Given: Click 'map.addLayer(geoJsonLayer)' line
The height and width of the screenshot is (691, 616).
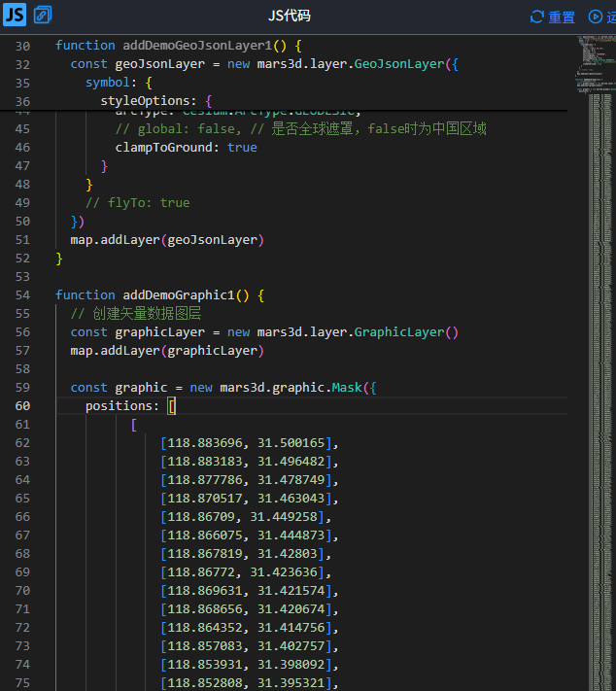Looking at the screenshot, I should (167, 240).
